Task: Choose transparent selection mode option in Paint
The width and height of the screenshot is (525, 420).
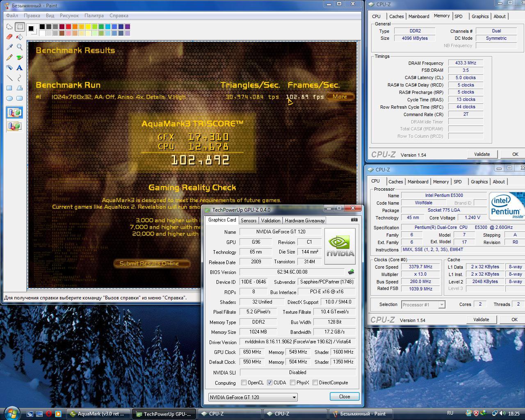Action: coord(14,126)
